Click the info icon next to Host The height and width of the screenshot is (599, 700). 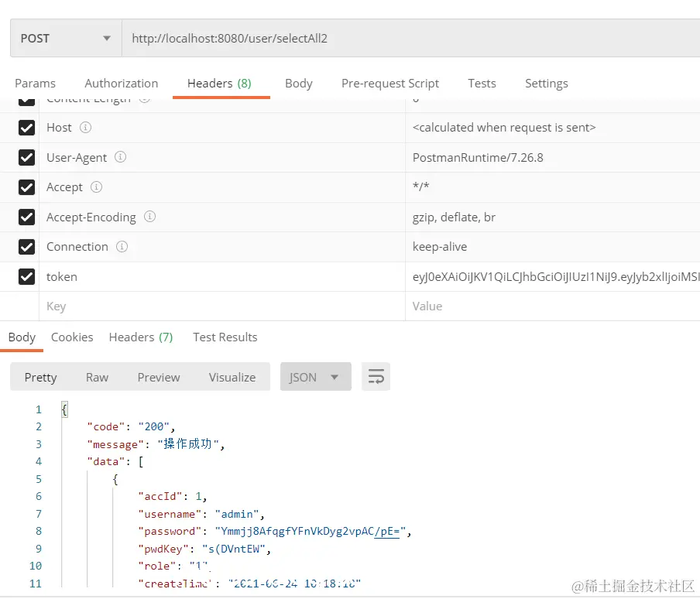[85, 128]
